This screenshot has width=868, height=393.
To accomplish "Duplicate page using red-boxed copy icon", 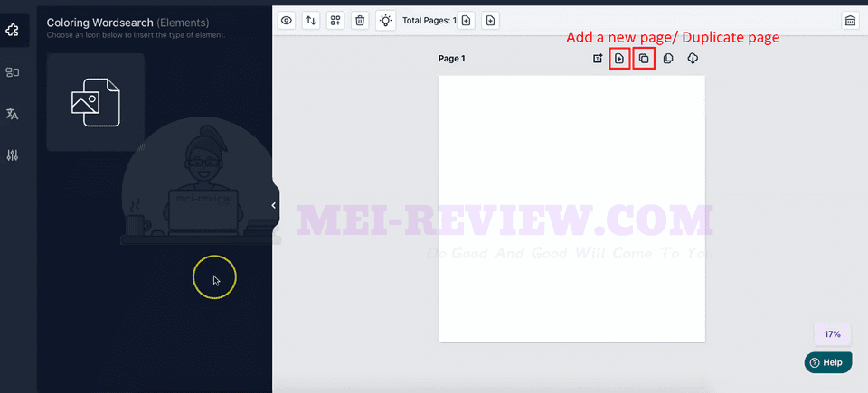I will [644, 58].
